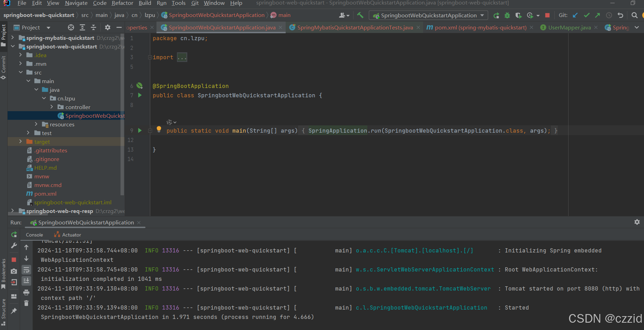Open Search Everywhere magnifier icon
644x330 pixels.
[x=634, y=15]
